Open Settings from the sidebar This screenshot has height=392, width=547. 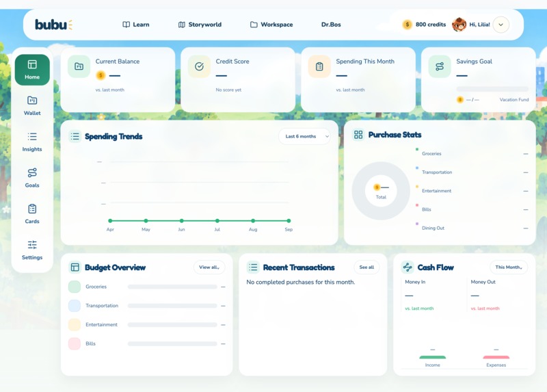tap(32, 250)
